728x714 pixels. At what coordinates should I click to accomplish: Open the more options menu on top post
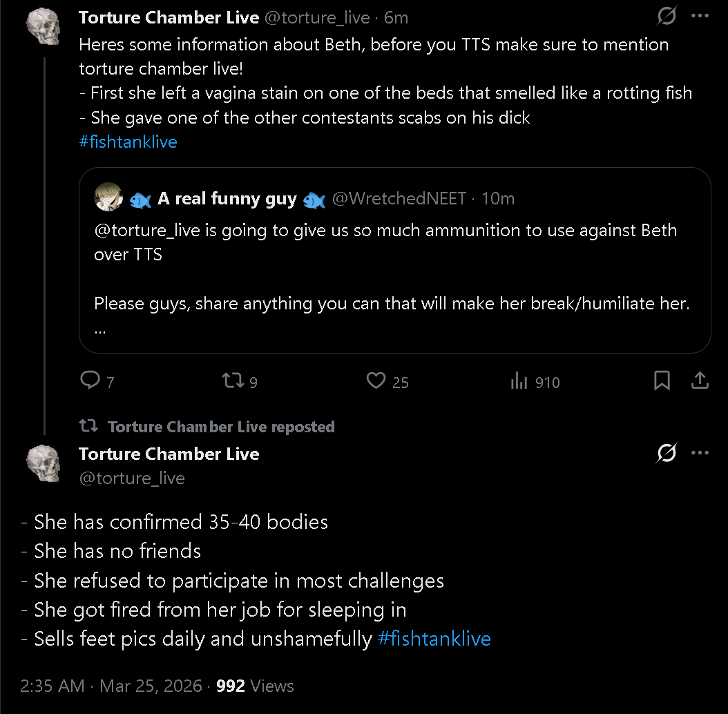tap(700, 17)
